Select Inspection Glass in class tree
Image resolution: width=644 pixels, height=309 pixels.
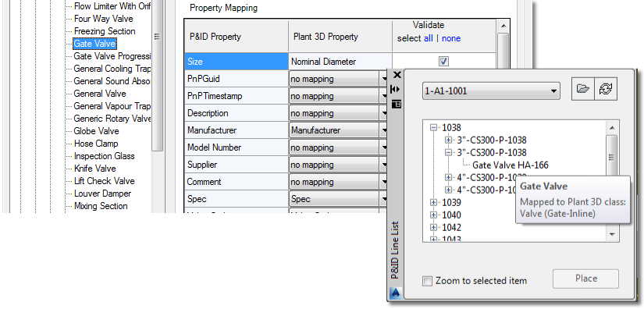point(105,156)
